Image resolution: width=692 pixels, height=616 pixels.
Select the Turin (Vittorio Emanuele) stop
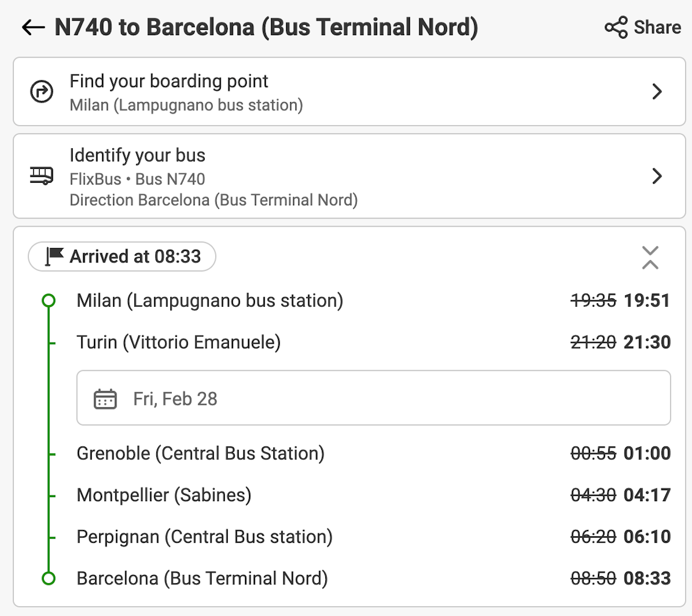[179, 342]
